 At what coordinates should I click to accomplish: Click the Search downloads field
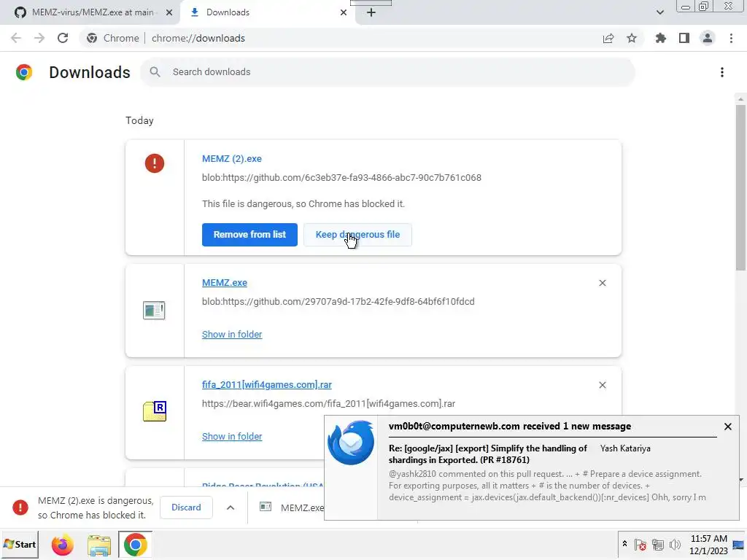388,72
